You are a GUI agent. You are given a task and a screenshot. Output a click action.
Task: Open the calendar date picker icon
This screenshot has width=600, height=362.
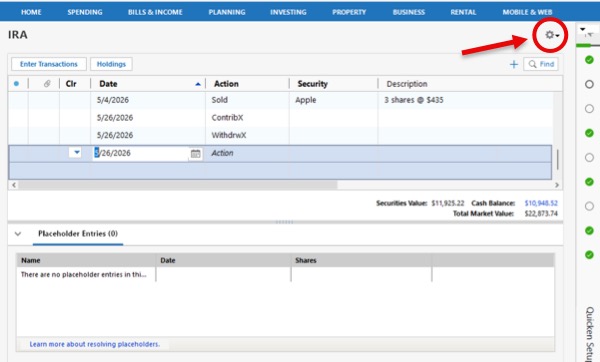click(196, 153)
